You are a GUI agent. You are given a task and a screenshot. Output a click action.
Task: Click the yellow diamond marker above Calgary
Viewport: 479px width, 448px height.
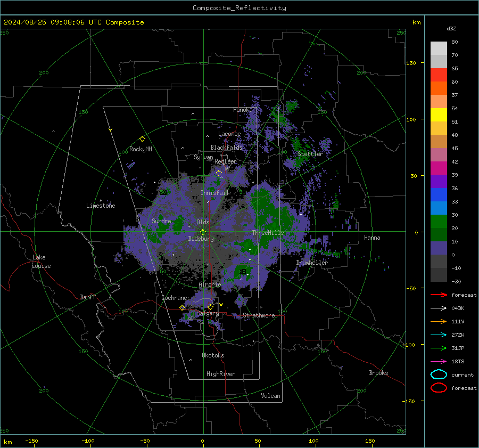click(210, 307)
